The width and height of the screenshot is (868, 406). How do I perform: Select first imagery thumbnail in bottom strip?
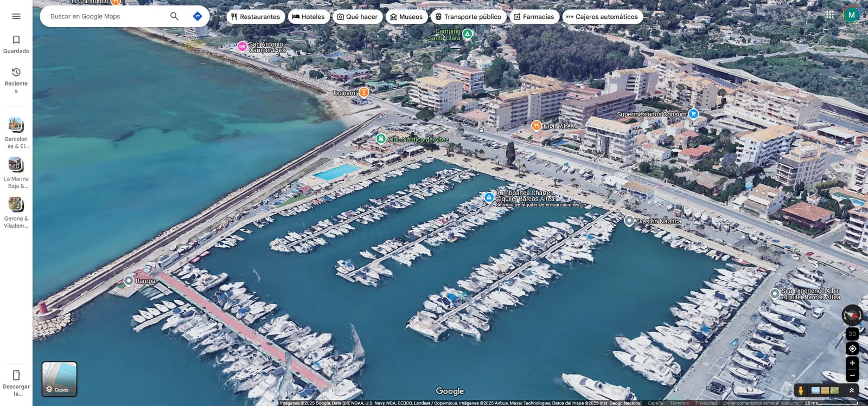815,390
